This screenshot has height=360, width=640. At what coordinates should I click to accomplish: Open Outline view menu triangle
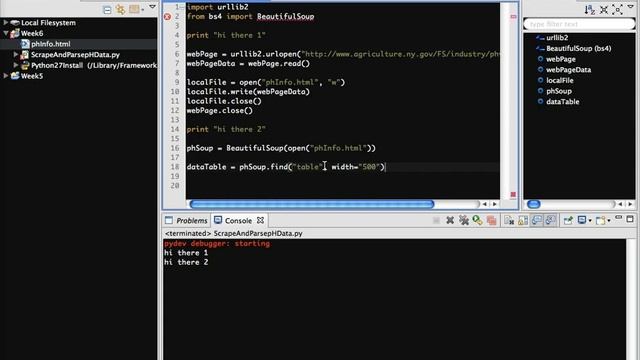tap(631, 7)
